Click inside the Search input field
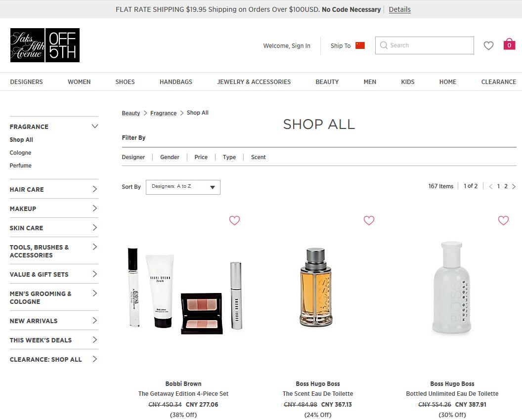This screenshot has height=420, width=522. click(x=425, y=45)
